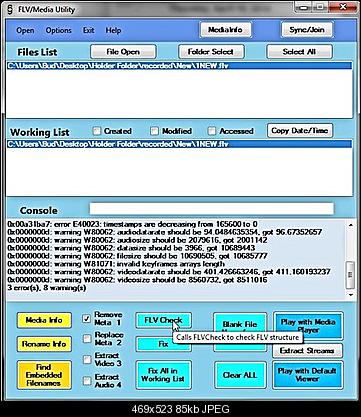
Task: Click the Sync/Join button
Action: 307,30
